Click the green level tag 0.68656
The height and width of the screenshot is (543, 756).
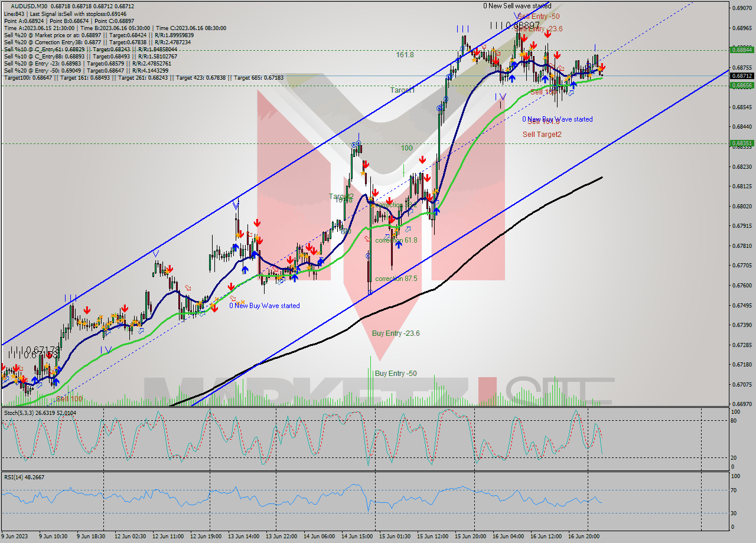[x=741, y=86]
